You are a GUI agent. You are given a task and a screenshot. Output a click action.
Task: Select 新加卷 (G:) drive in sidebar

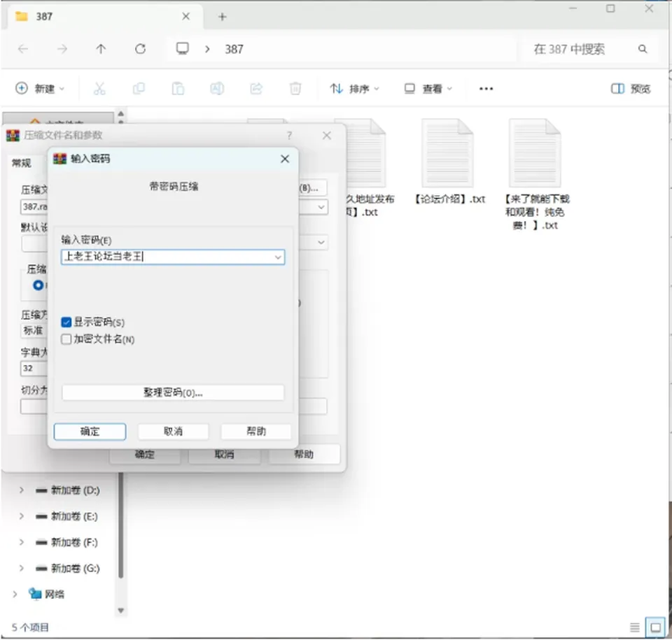(x=68, y=569)
